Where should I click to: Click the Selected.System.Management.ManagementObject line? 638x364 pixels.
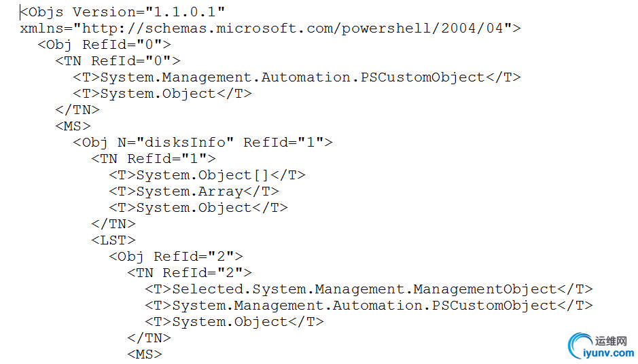coord(368,289)
